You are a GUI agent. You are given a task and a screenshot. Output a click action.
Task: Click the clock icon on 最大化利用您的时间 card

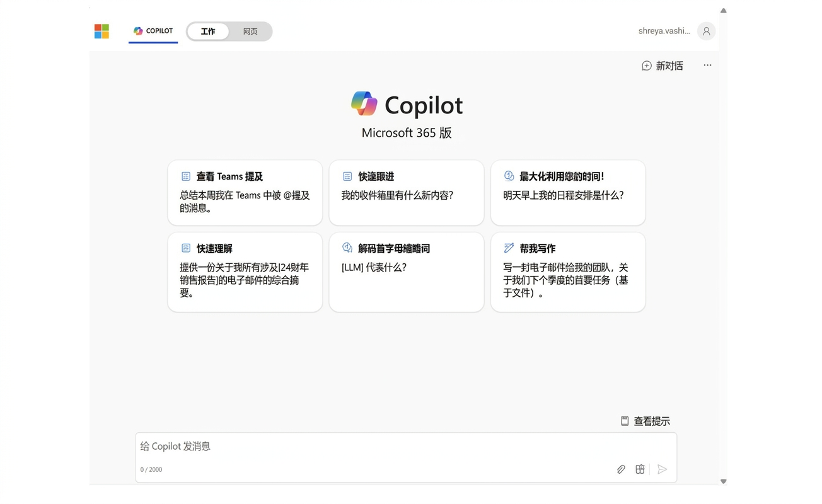point(509,176)
